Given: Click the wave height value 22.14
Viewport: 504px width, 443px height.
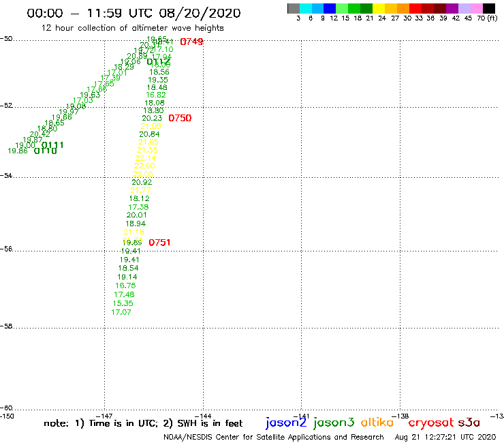Looking at the screenshot, I should pos(146,158).
